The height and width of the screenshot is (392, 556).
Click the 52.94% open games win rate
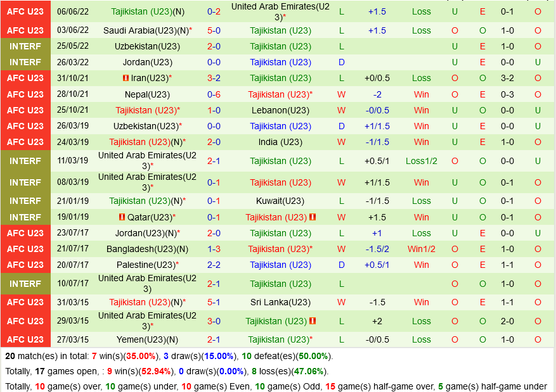click(156, 371)
